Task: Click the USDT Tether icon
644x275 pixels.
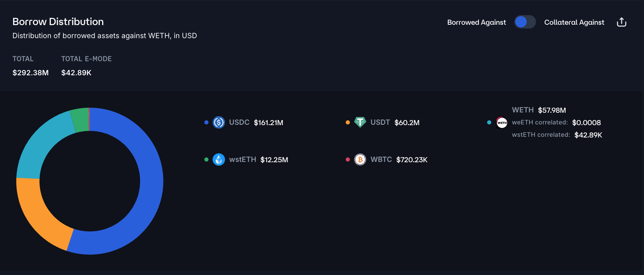Action: pos(360,122)
